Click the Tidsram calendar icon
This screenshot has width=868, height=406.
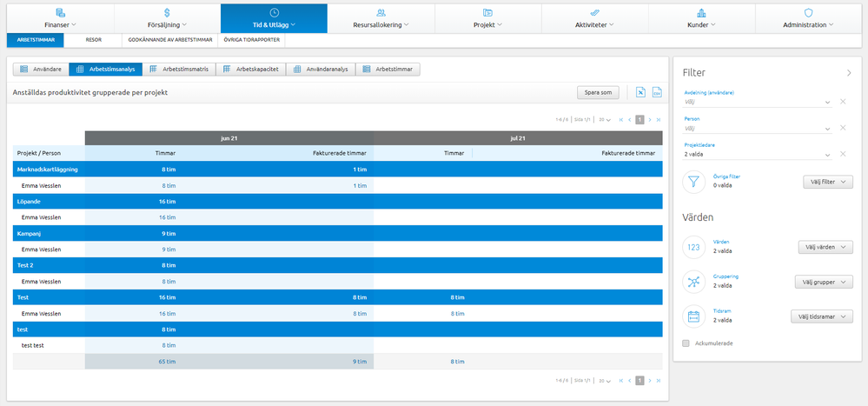pyautogui.click(x=693, y=316)
